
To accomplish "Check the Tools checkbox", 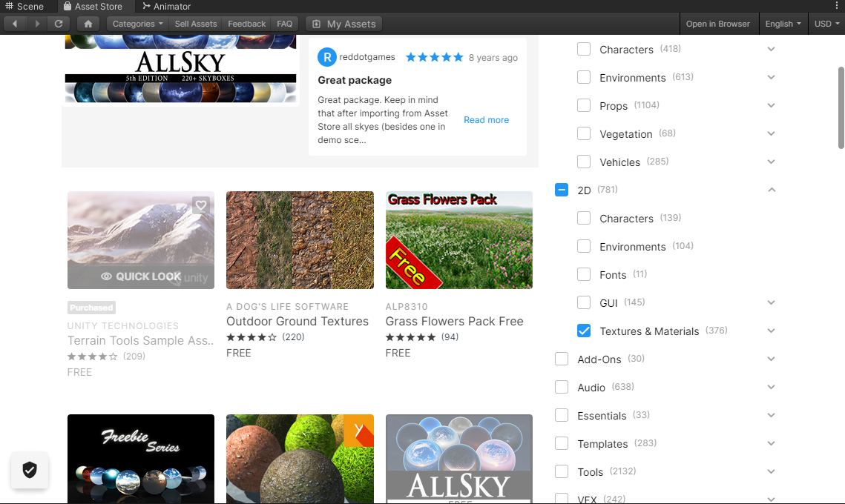I will click(562, 471).
